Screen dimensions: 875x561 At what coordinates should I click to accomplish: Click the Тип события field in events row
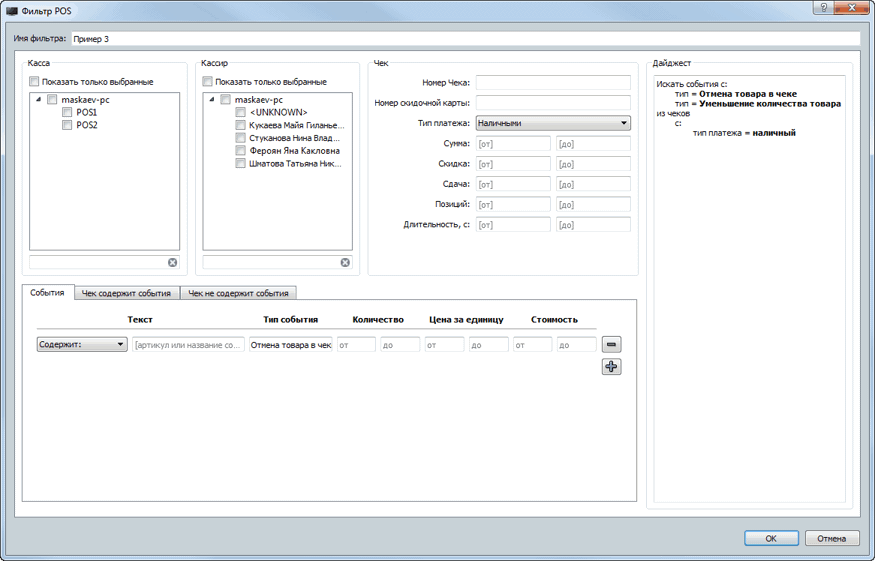[x=290, y=344]
